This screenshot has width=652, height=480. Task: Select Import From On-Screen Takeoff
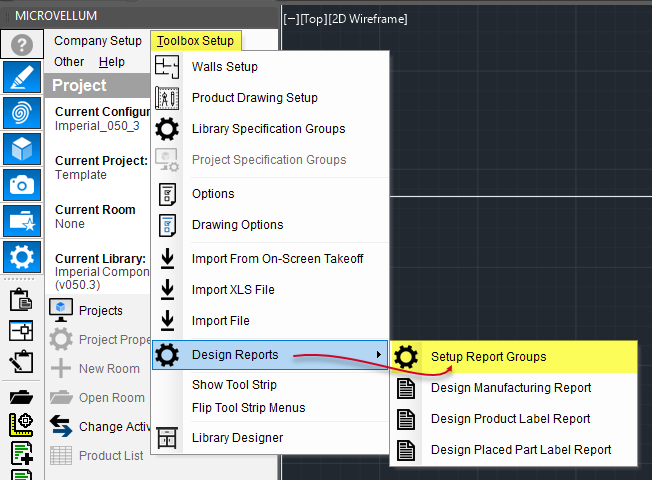(x=270, y=259)
